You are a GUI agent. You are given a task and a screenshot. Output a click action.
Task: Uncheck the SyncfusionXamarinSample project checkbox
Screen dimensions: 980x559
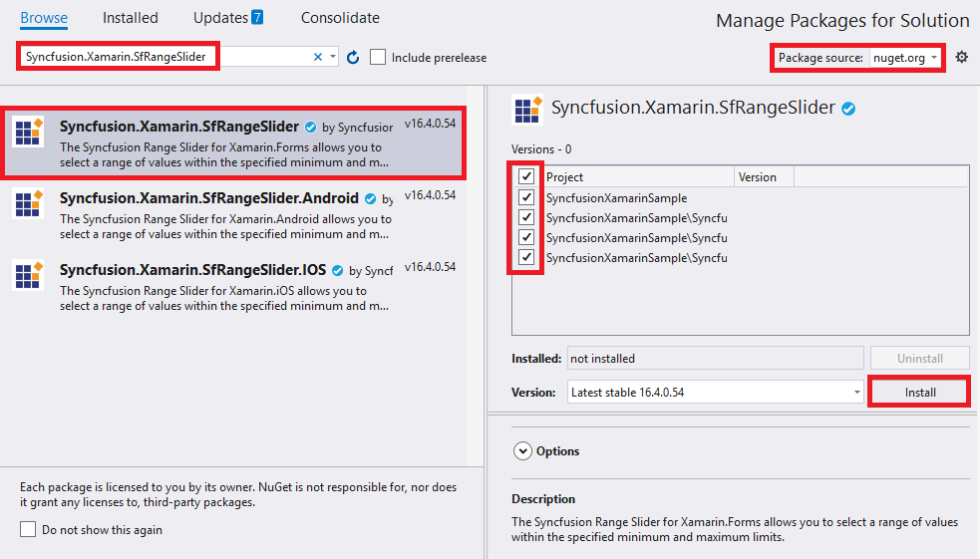tap(526, 198)
